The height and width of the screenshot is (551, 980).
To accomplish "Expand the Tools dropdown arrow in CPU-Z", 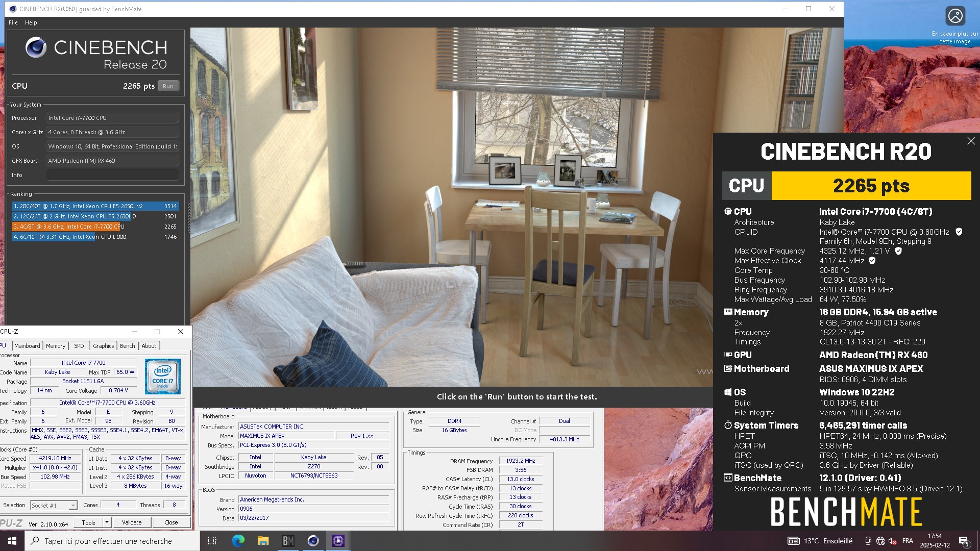I will [x=107, y=522].
